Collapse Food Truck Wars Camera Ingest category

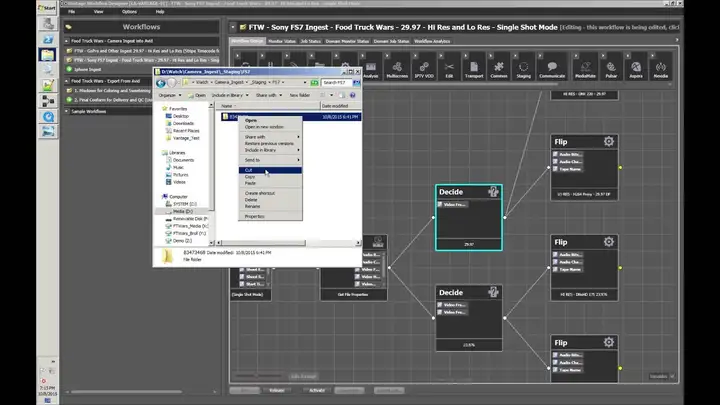(67, 41)
